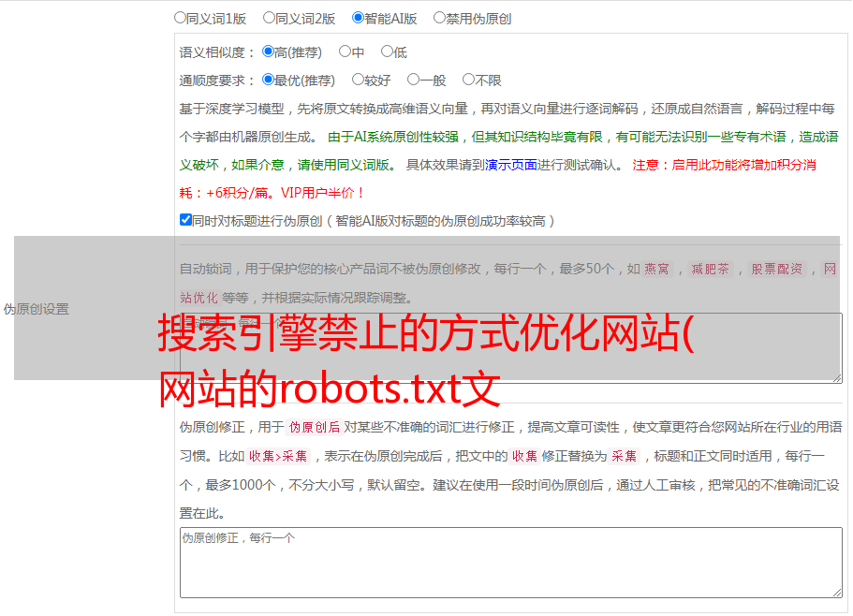The image size is (853, 616).
Task: Set 通顺度要求 to 最优(推荐)
Action: [x=268, y=80]
